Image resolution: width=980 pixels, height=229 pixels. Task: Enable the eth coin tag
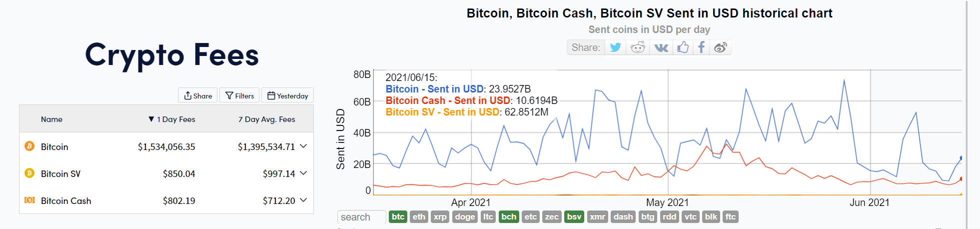419,216
